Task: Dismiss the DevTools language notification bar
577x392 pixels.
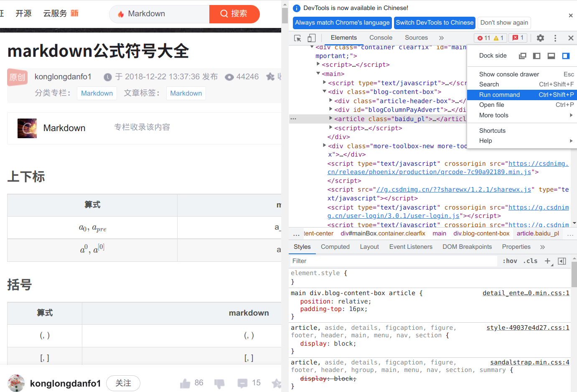Action: 571,15
